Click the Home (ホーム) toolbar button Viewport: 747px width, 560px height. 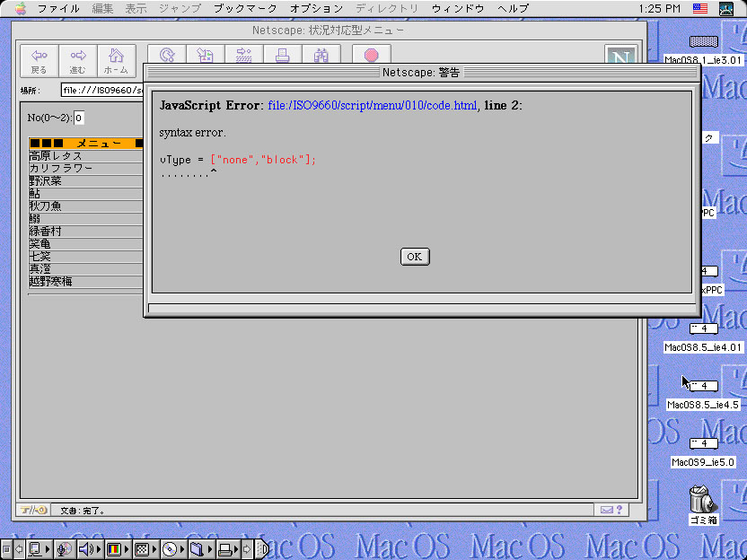[117, 61]
